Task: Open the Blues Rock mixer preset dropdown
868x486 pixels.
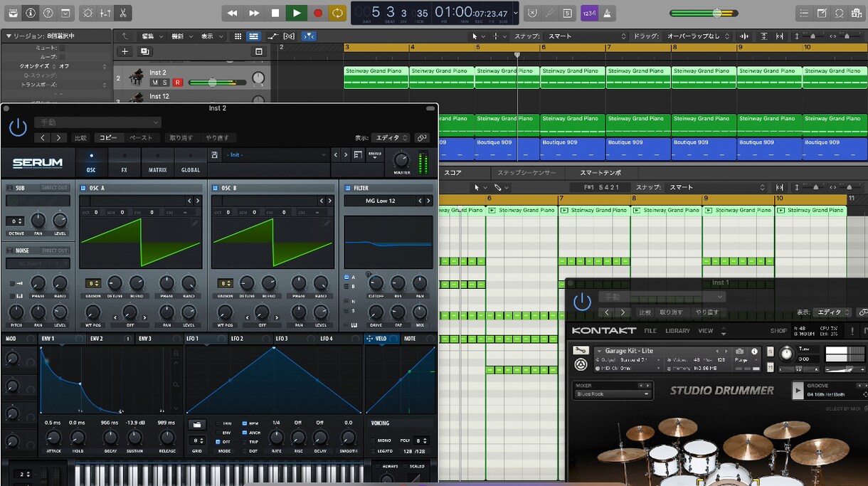Action: 613,393
